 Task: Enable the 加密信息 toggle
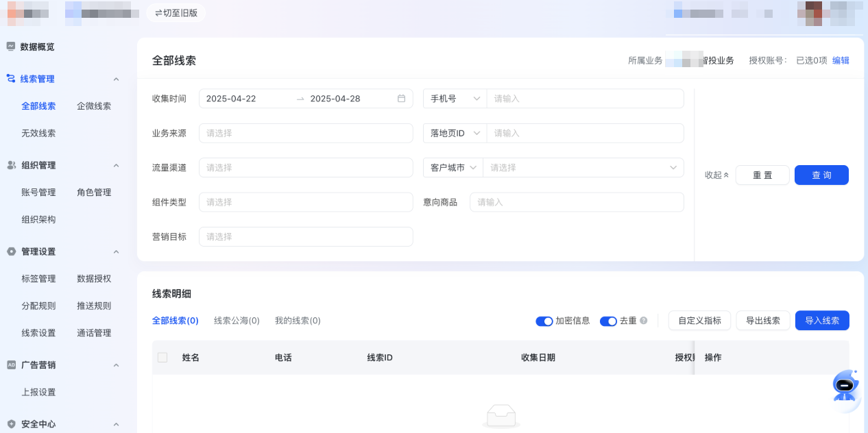coord(544,321)
